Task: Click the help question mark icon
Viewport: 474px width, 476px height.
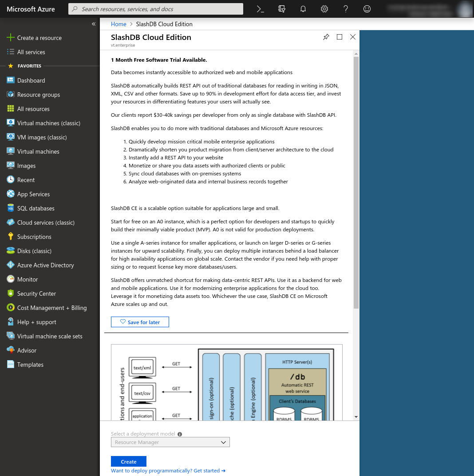Action: coord(346,9)
